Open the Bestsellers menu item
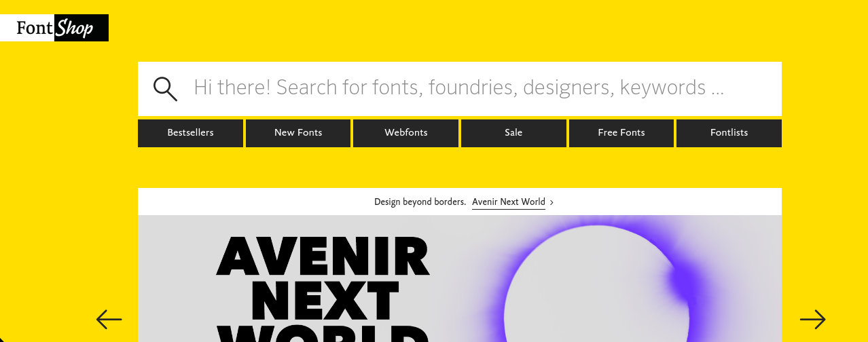 tap(190, 133)
